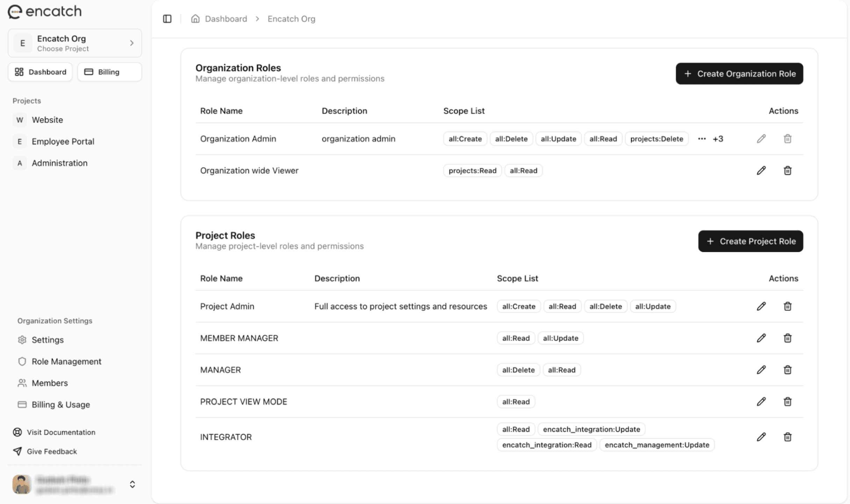The height and width of the screenshot is (504, 850).
Task: Expand the user account switcher at bottom
Action: tap(132, 484)
